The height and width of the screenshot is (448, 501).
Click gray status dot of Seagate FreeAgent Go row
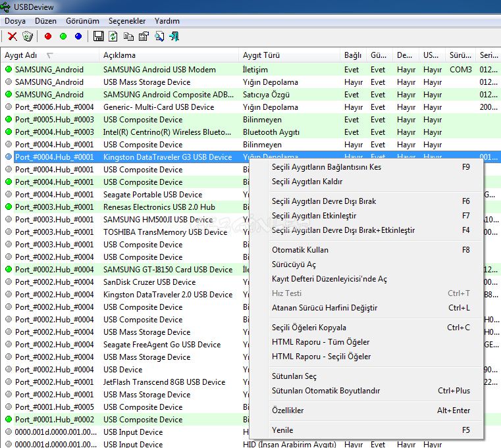(9, 344)
